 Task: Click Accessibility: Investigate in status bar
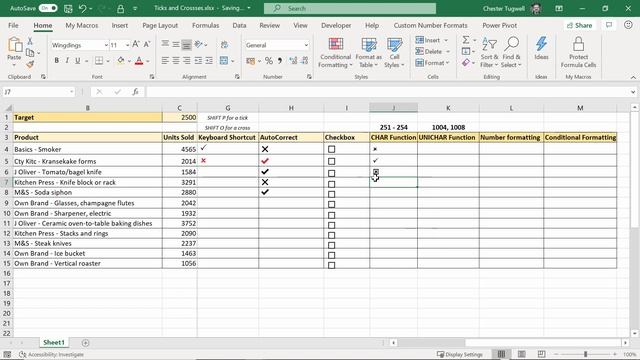51,354
